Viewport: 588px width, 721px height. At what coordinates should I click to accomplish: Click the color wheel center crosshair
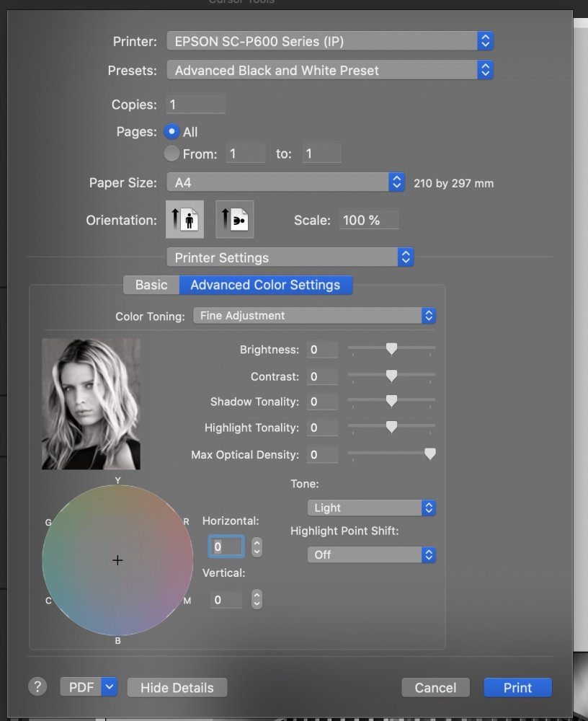pyautogui.click(x=117, y=560)
